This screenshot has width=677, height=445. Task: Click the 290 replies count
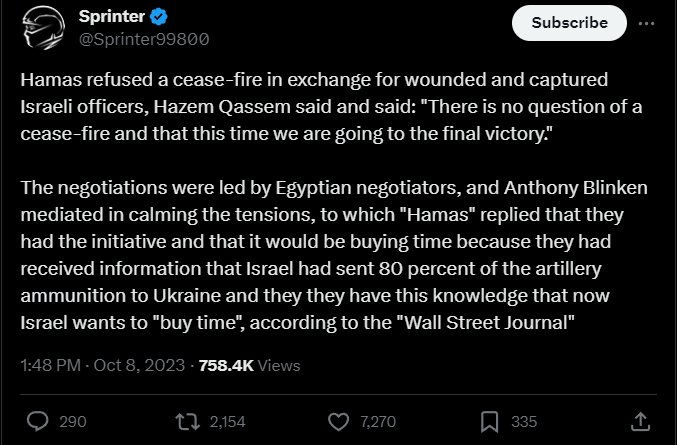73,422
